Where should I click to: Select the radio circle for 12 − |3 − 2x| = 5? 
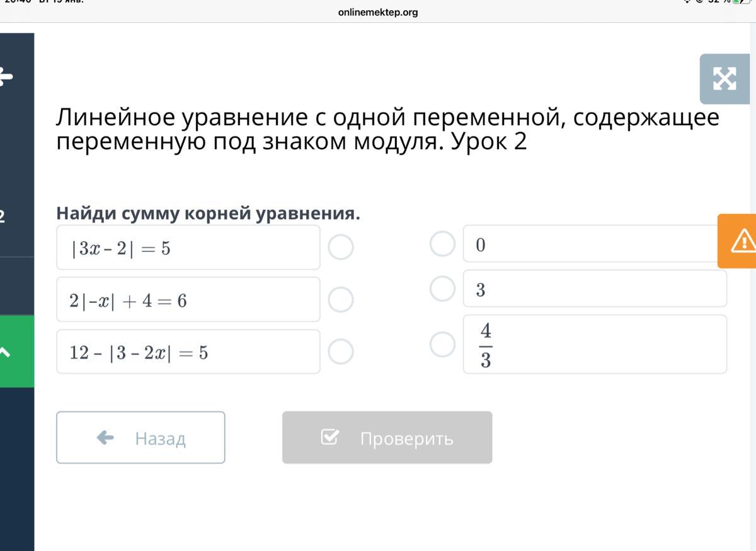click(x=341, y=351)
